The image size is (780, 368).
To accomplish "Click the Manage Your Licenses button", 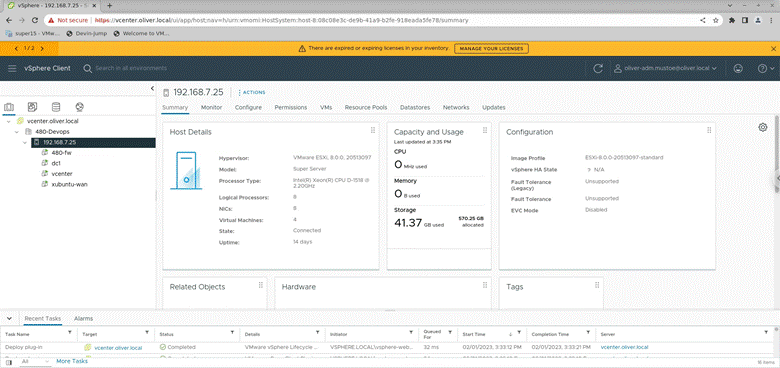I will pyautogui.click(x=491, y=49).
